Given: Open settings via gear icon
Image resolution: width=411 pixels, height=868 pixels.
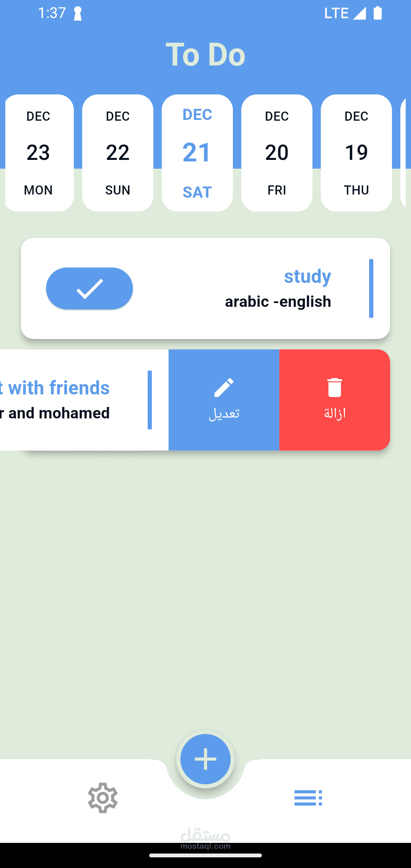Looking at the screenshot, I should click(x=103, y=798).
